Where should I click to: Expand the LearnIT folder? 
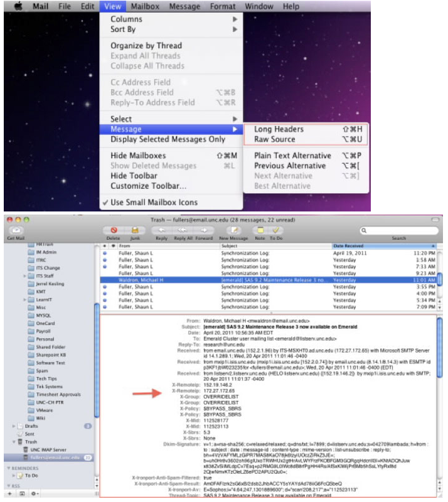coord(24,300)
